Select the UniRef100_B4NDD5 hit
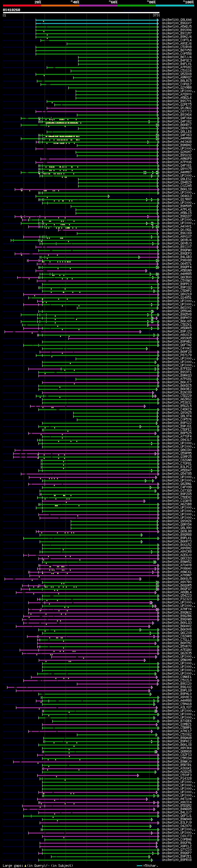Screen dimensions: 197x868 [x=177, y=809]
